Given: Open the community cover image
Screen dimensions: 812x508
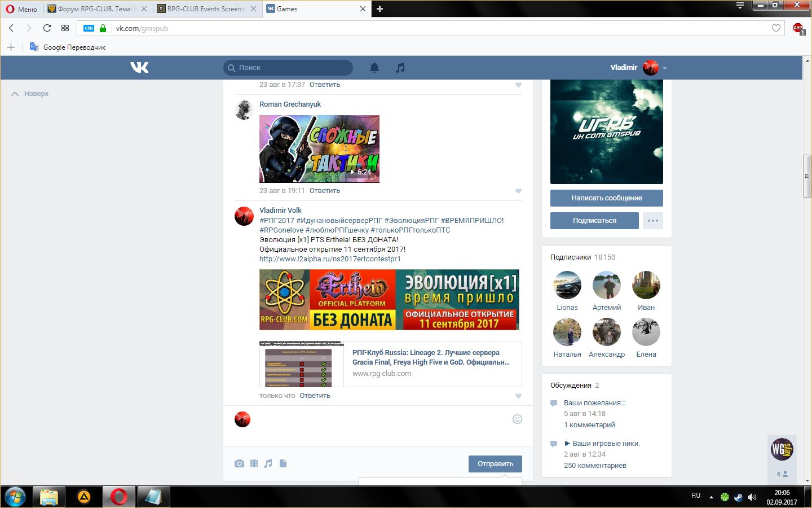Looking at the screenshot, I should coord(607,132).
